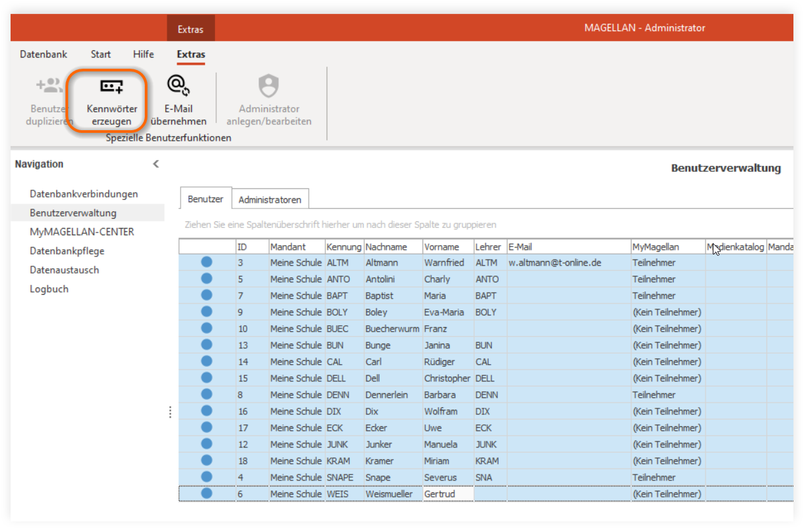
Task: Click blue status dot for Snape row
Action: (206, 477)
